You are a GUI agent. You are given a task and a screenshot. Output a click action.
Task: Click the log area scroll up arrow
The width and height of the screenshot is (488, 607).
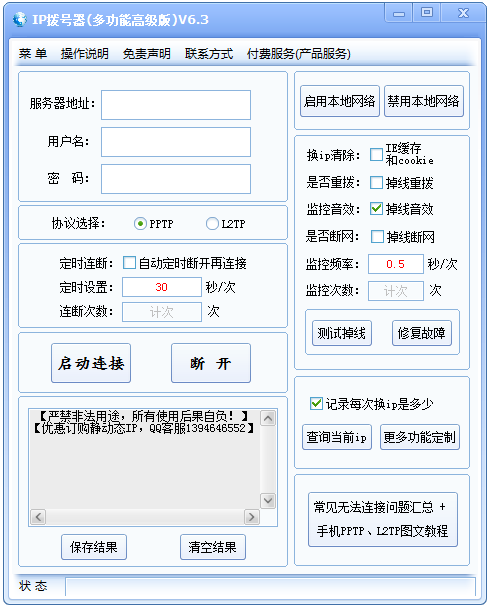[x=268, y=418]
